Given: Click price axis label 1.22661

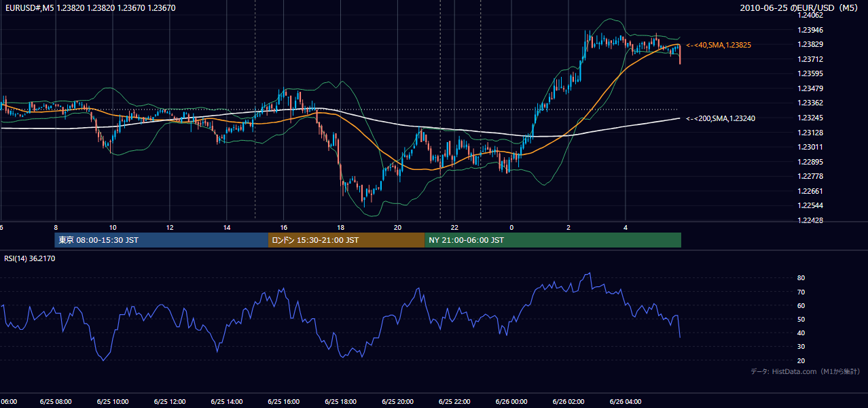Looking at the screenshot, I should point(811,191).
